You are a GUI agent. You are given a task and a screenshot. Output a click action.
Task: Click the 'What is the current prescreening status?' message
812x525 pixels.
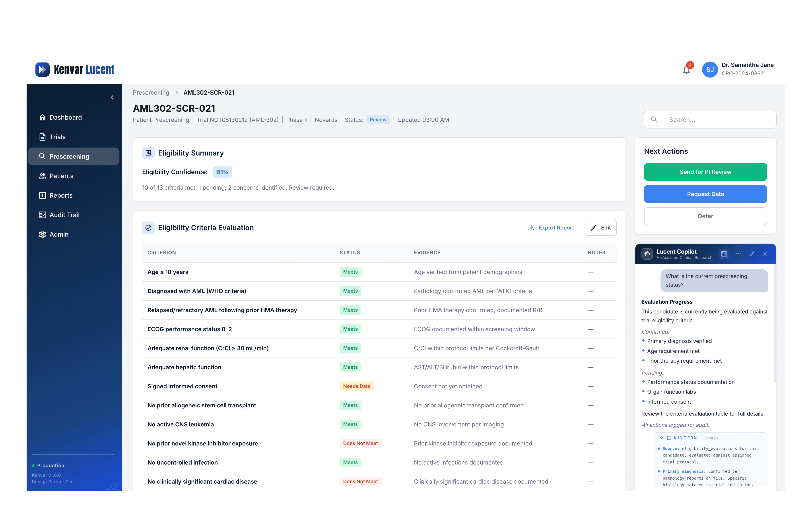tap(714, 281)
